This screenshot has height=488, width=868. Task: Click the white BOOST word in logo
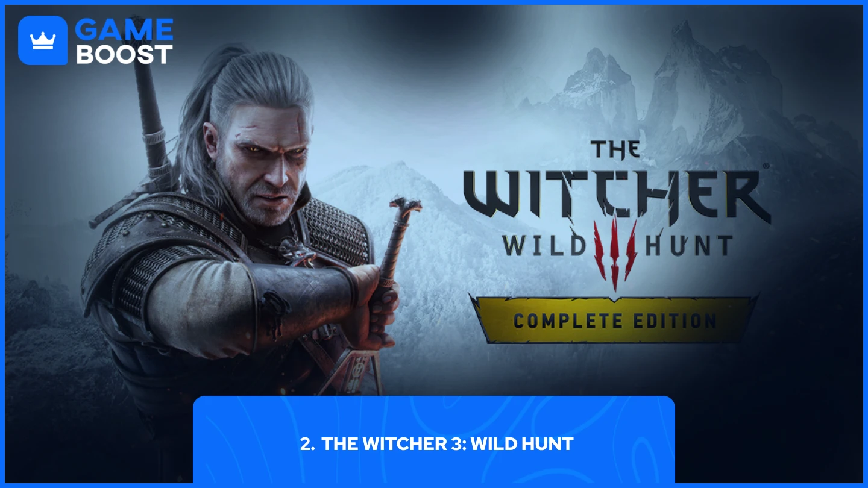click(x=125, y=54)
